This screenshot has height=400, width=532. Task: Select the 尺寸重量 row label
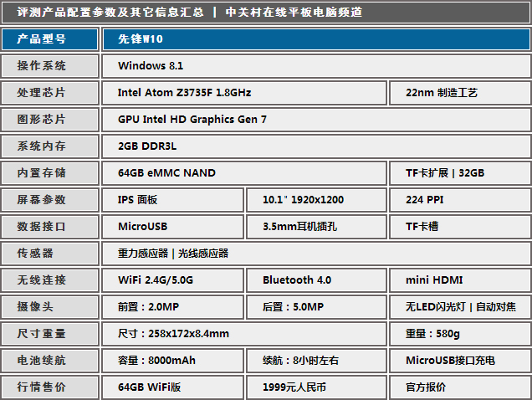(x=50, y=334)
